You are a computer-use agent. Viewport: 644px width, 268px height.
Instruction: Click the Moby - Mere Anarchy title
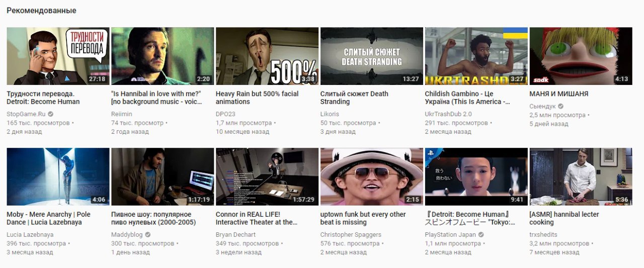pyautogui.click(x=49, y=218)
